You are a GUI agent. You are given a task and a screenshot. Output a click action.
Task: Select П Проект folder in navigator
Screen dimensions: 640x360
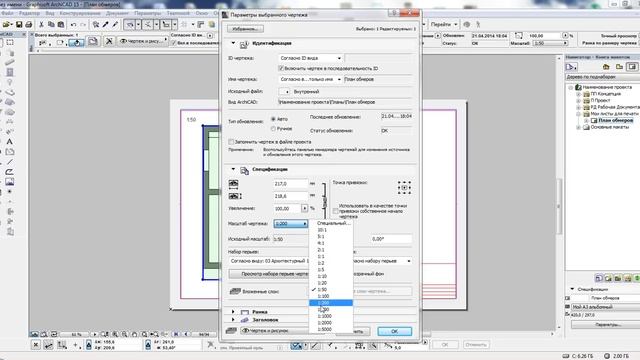tap(600, 100)
